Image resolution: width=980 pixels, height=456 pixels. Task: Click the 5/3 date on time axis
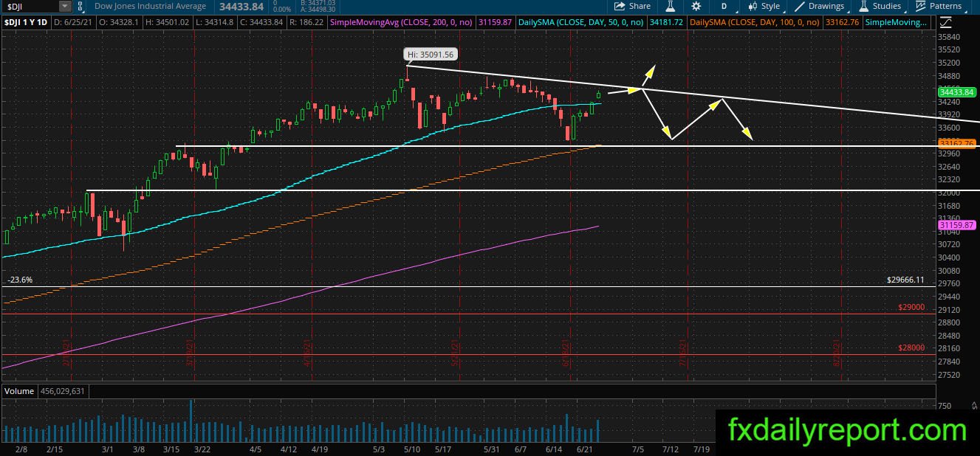[377, 449]
